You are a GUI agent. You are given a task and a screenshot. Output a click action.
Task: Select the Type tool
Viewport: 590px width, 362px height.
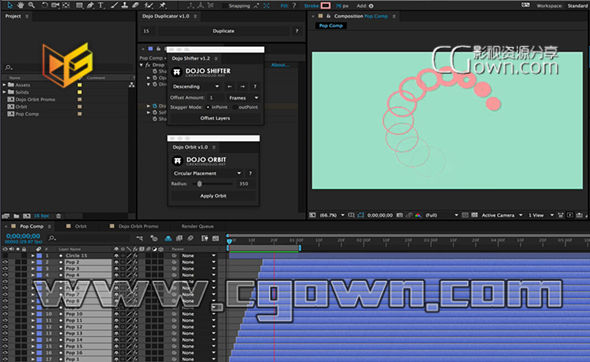(101, 5)
